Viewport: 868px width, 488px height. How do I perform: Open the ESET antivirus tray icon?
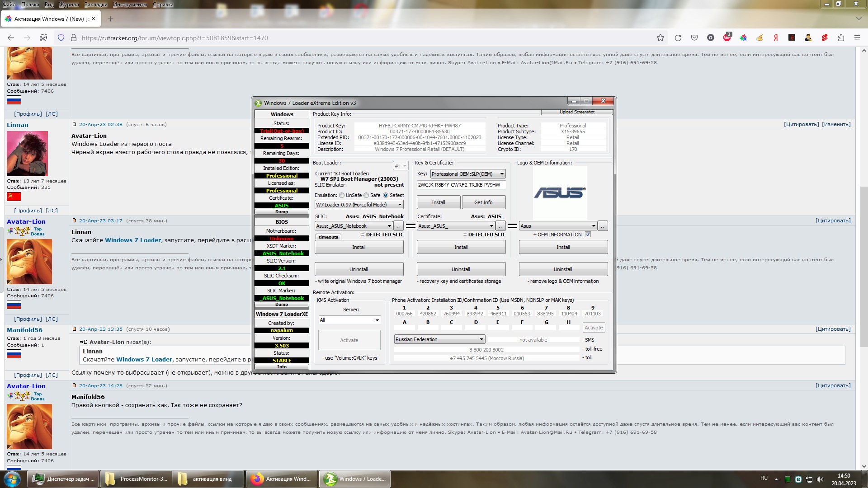(798, 479)
